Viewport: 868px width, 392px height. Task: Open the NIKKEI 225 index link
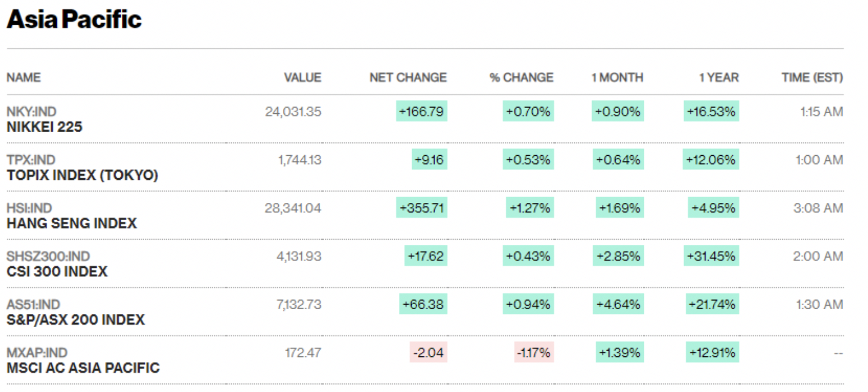(44, 127)
